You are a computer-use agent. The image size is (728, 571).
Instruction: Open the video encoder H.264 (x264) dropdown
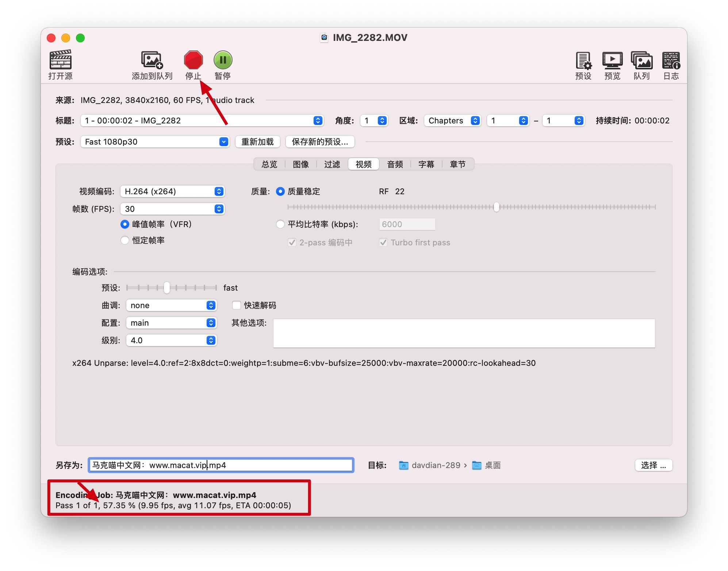coord(172,191)
